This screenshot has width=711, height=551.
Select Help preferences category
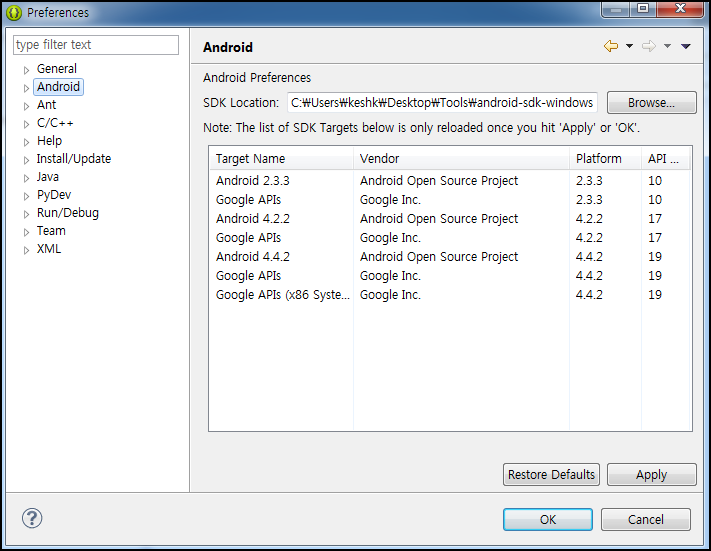49,141
